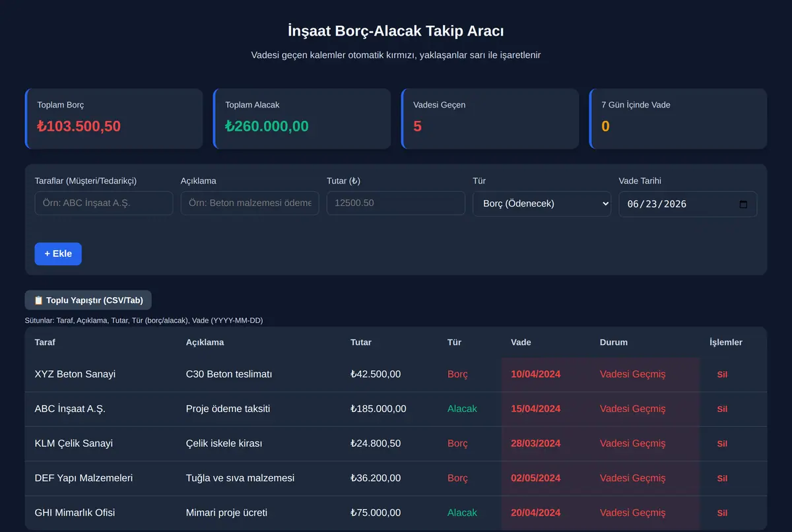Click the Tutar amount field
The image size is (792, 532).
pyautogui.click(x=396, y=203)
